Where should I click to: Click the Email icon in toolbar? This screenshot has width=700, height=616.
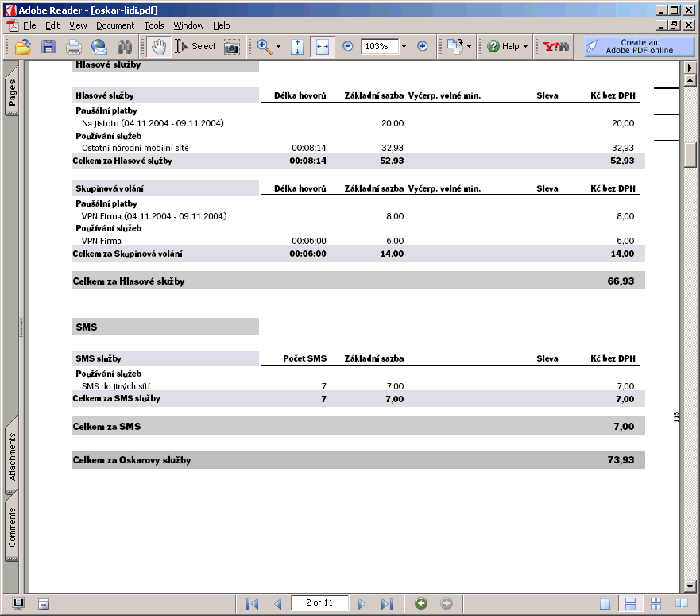point(99,47)
